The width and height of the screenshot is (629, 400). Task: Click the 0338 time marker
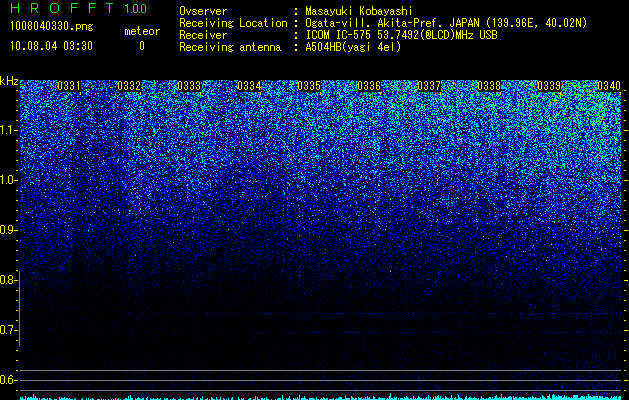(489, 86)
